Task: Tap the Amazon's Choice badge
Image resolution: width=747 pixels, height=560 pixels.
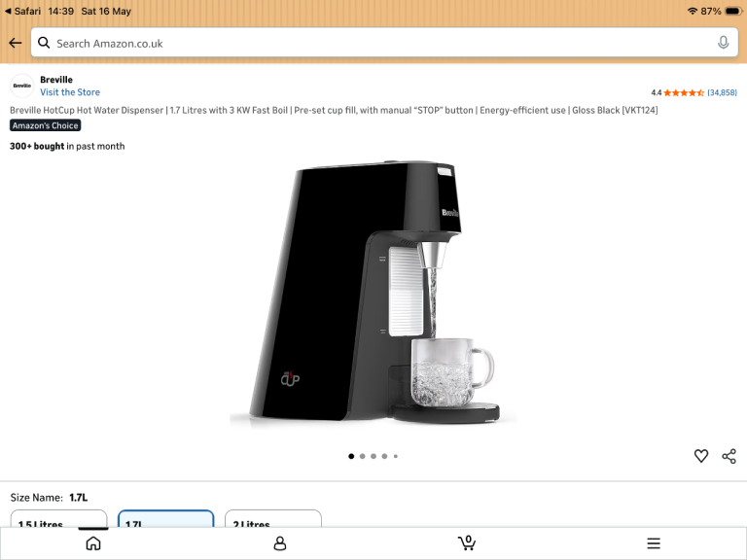Action: [x=46, y=125]
